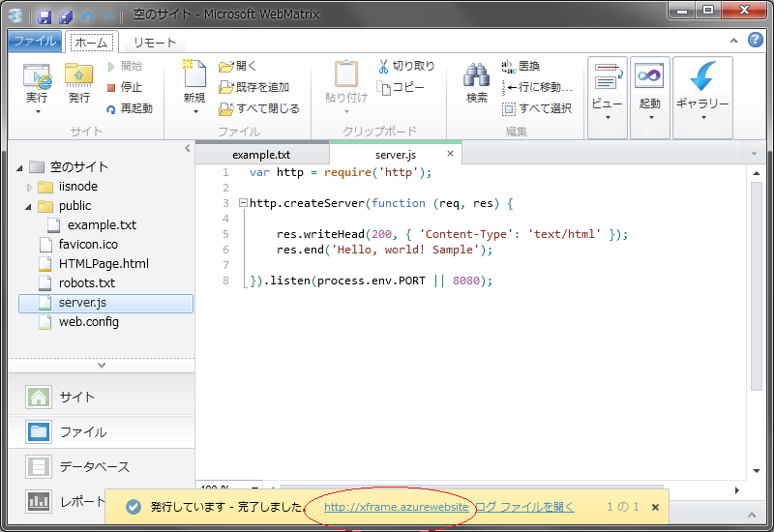Collapse the ribbon with chevron

733,41
